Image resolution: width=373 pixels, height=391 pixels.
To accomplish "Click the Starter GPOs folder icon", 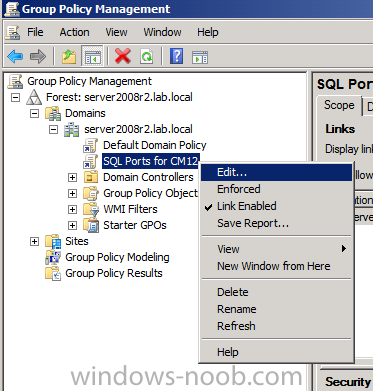I will pos(91,225).
